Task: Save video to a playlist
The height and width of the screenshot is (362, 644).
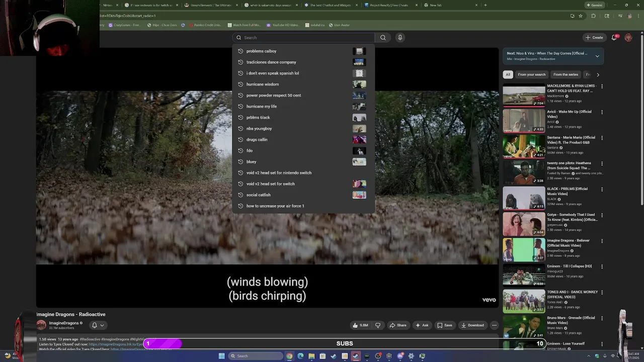Action: [445, 325]
